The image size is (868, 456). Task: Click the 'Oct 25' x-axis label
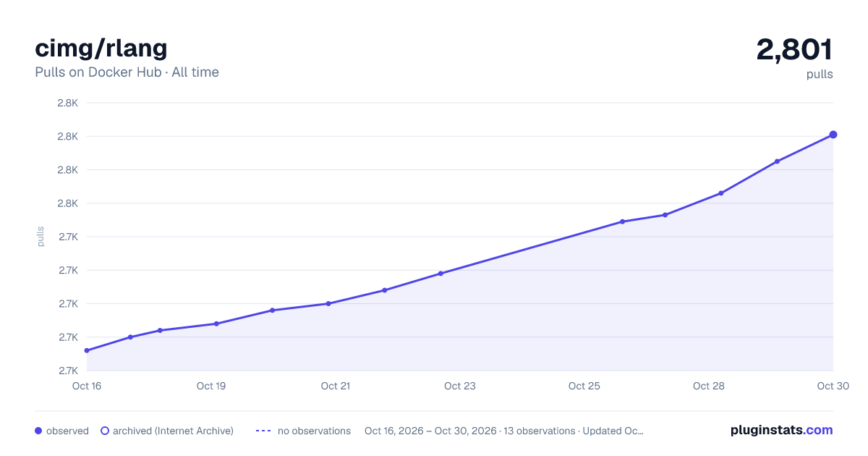pyautogui.click(x=584, y=386)
